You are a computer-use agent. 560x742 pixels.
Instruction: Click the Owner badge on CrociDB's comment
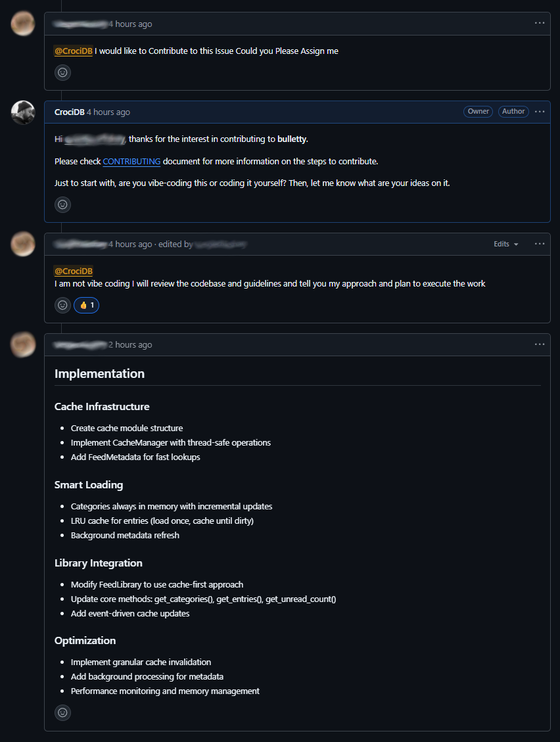tap(478, 111)
